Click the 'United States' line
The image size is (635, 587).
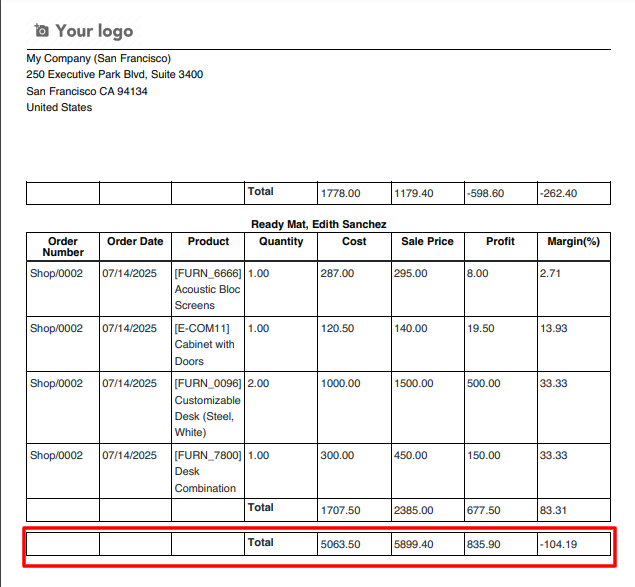(x=59, y=107)
